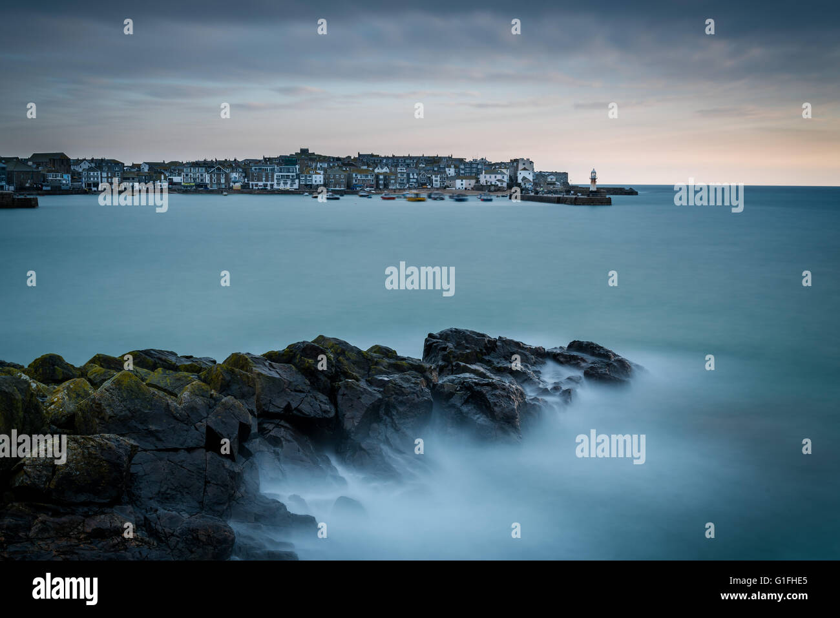Image resolution: width=840 pixels, height=618 pixels.
Task: Click the alamy logo in the black footer strip
Action: point(65,589)
